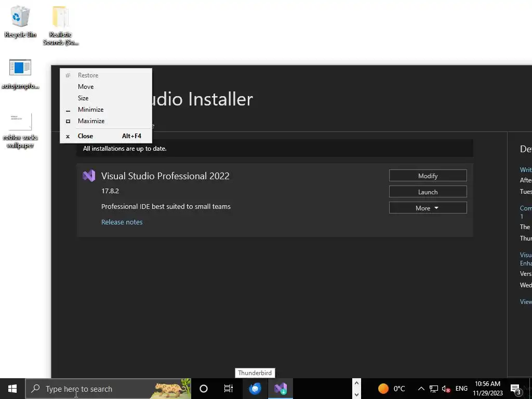Open Thunderbird from the taskbar
This screenshot has width=532, height=399.
pyautogui.click(x=255, y=389)
